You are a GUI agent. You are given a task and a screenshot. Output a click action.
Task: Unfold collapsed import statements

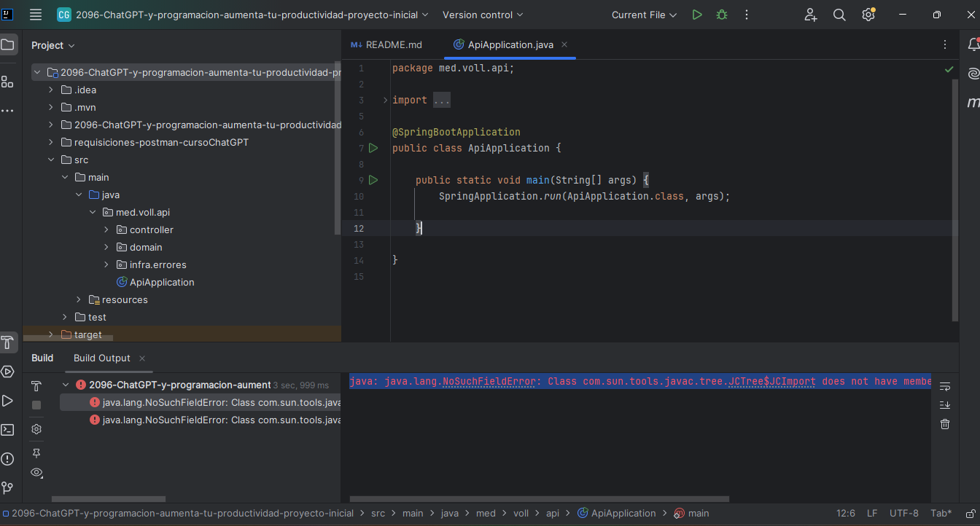386,100
